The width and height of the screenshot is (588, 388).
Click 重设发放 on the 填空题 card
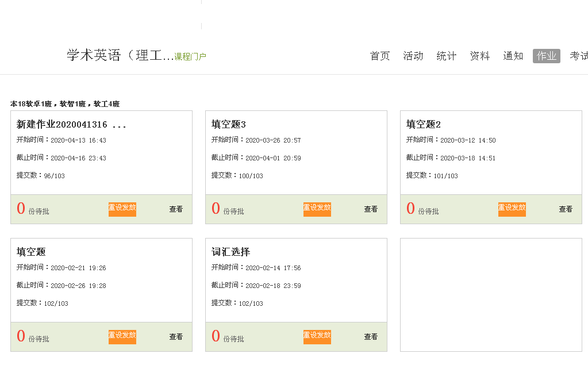pos(122,336)
